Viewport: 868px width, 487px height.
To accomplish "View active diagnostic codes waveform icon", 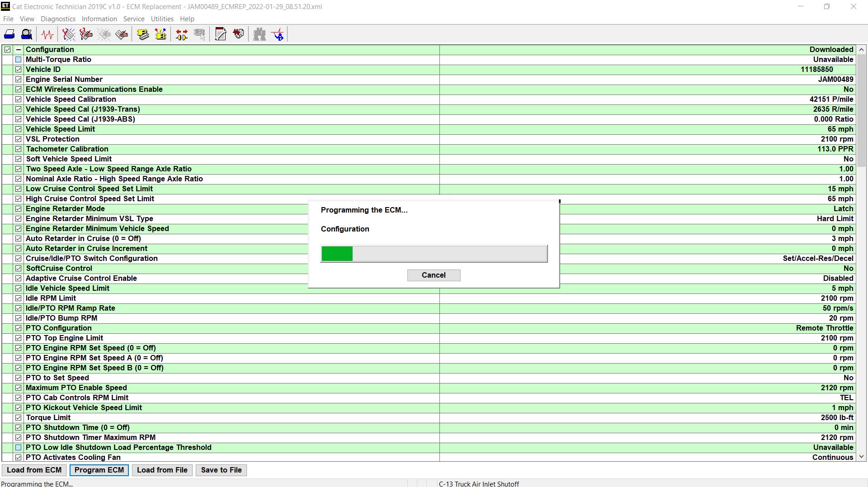I will point(47,34).
